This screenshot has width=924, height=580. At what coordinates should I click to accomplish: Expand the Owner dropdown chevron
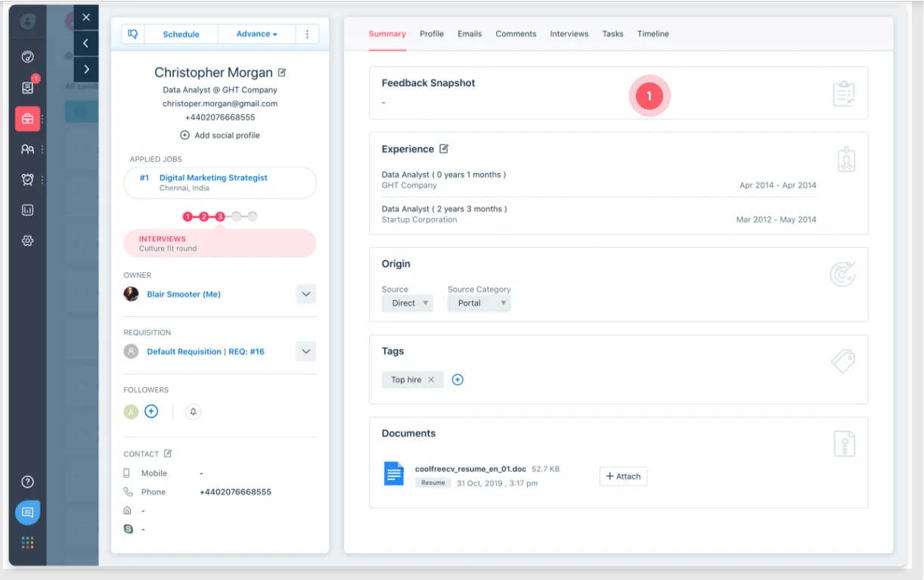point(305,294)
